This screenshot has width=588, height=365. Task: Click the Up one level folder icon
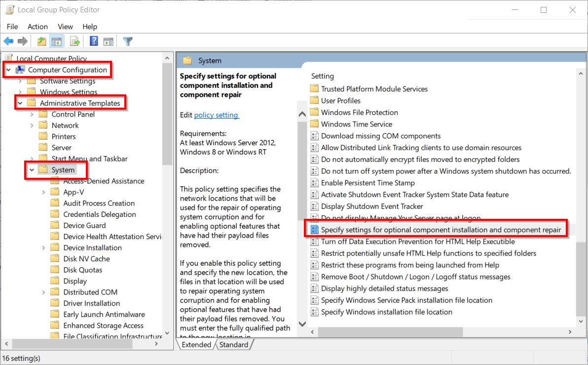click(41, 41)
